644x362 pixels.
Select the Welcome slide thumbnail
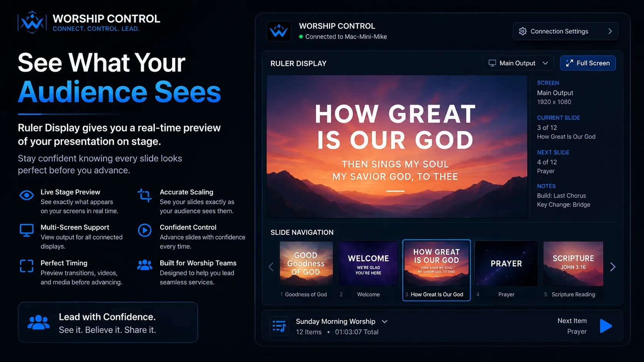coord(368,264)
